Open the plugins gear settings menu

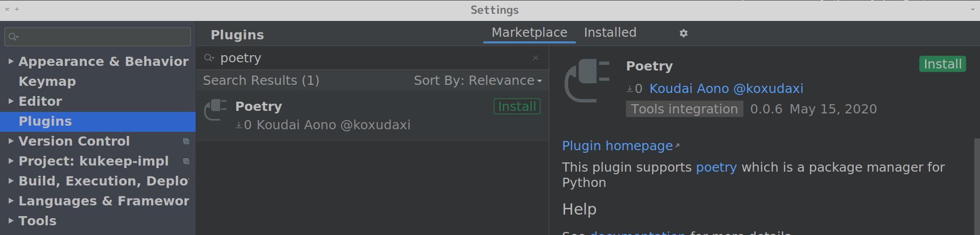tap(683, 33)
